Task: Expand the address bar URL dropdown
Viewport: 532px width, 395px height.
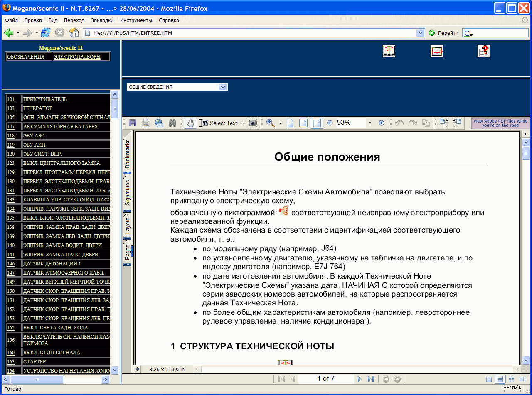Action: coord(420,33)
